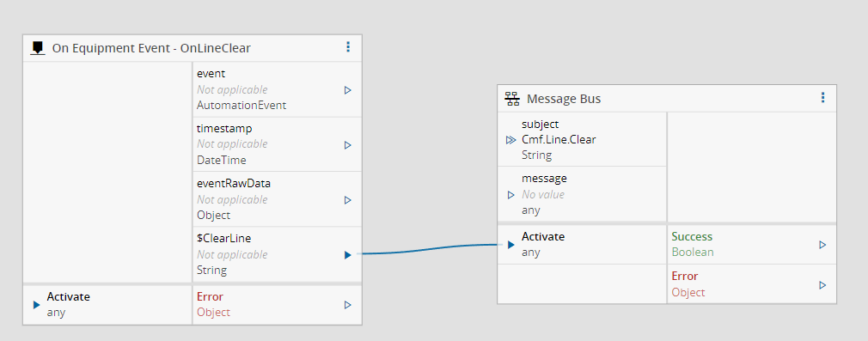Screen dimensions: 868x341
Task: Open the On Equipment Event task's three-dot menu
Action: [x=348, y=47]
